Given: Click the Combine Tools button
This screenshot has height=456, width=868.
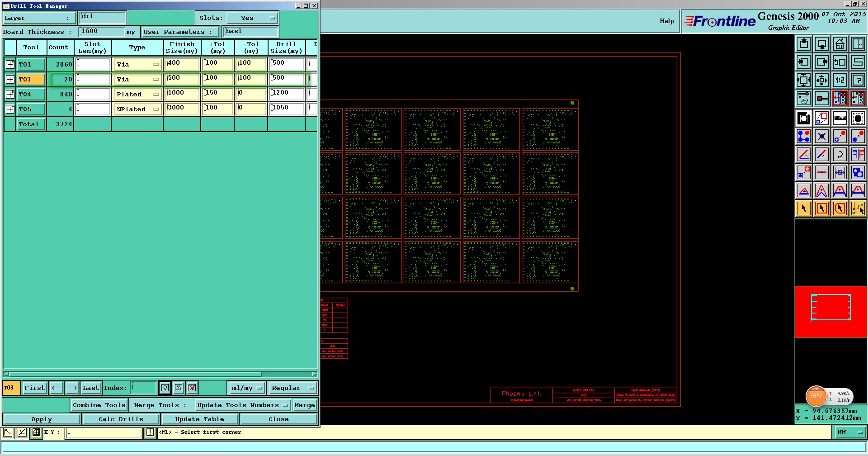Looking at the screenshot, I should coord(99,405).
